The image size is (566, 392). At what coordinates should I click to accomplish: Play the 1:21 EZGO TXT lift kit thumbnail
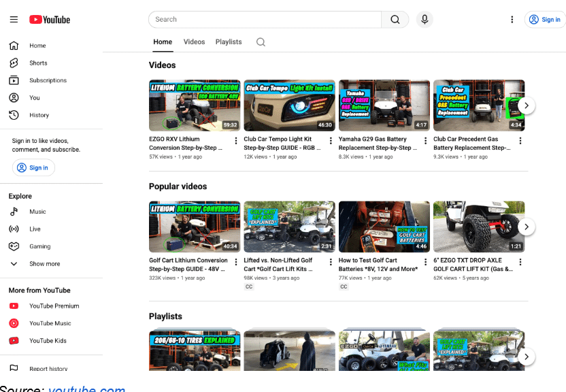(479, 227)
